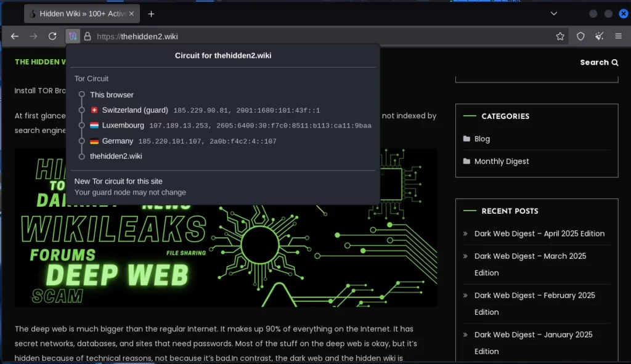Click New Tor circuit for this site
The height and width of the screenshot is (364, 631).
click(x=118, y=182)
